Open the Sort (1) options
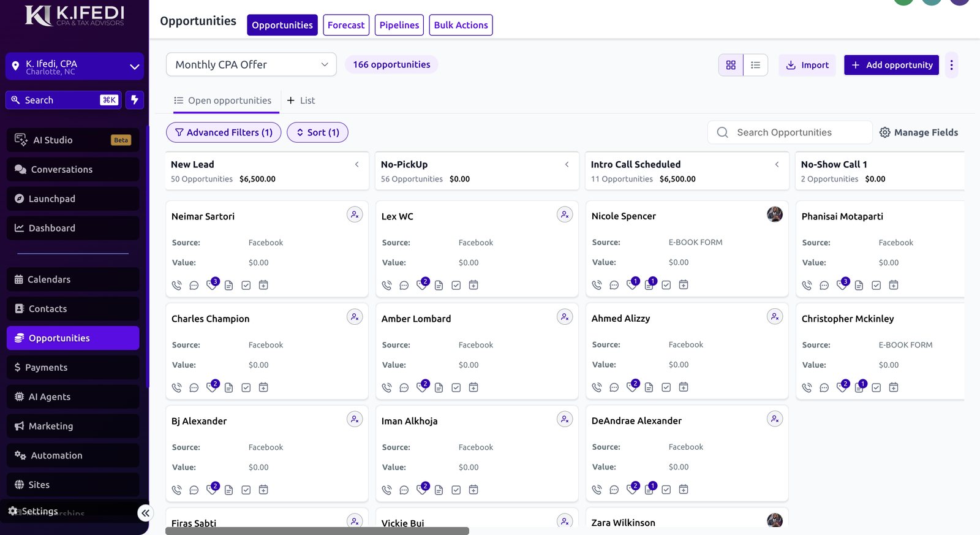 point(317,132)
